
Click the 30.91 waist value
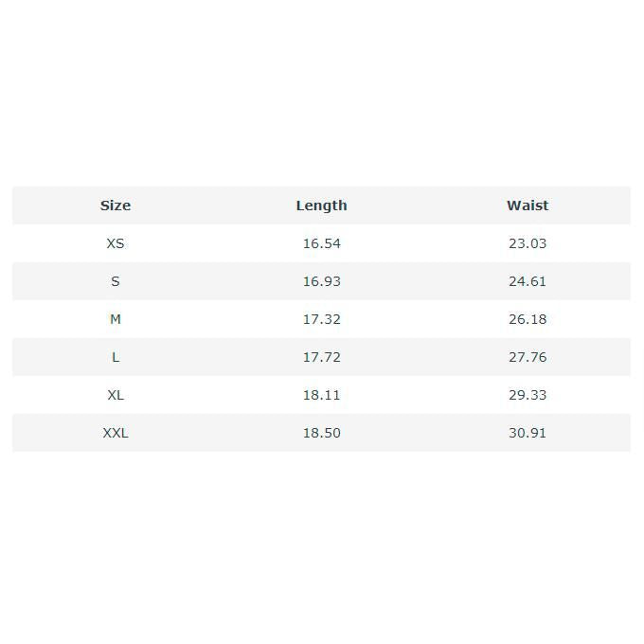528,433
